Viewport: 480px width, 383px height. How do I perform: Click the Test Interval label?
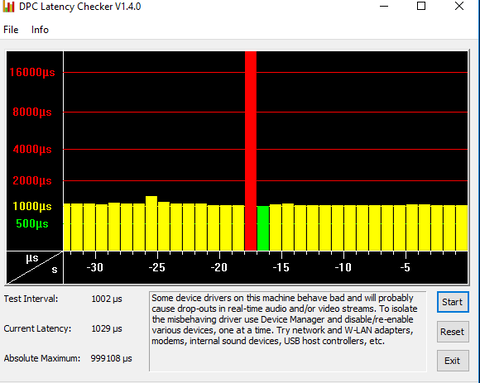[31, 299]
